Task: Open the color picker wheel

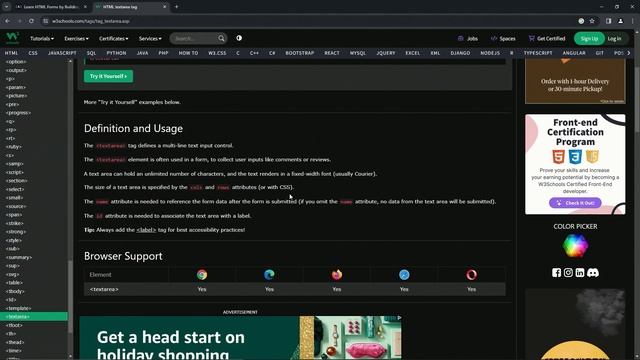Action: coord(575,246)
